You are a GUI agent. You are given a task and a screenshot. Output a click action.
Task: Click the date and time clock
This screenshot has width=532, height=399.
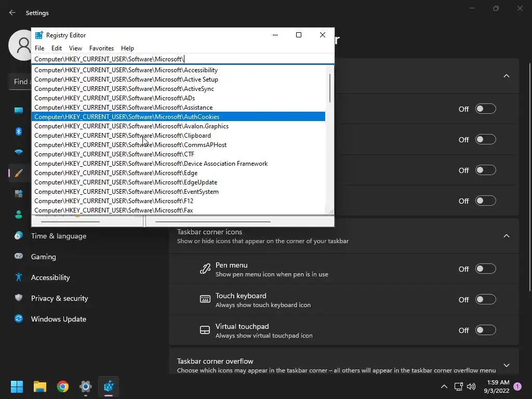click(x=496, y=387)
